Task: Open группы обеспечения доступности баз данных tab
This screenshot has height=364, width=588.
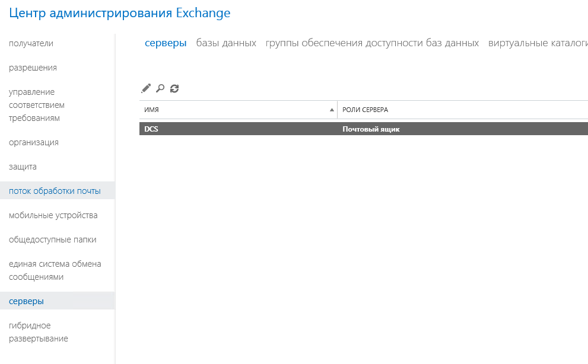Action: pyautogui.click(x=373, y=43)
